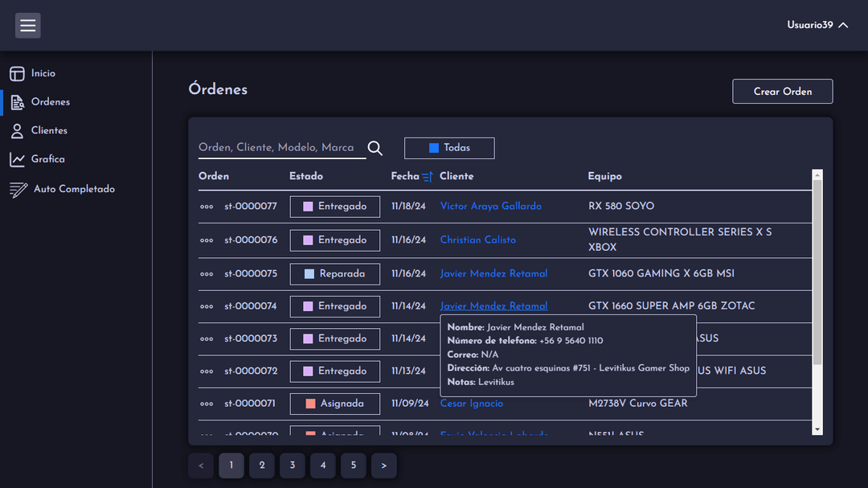Select date 11/09/24

410,404
